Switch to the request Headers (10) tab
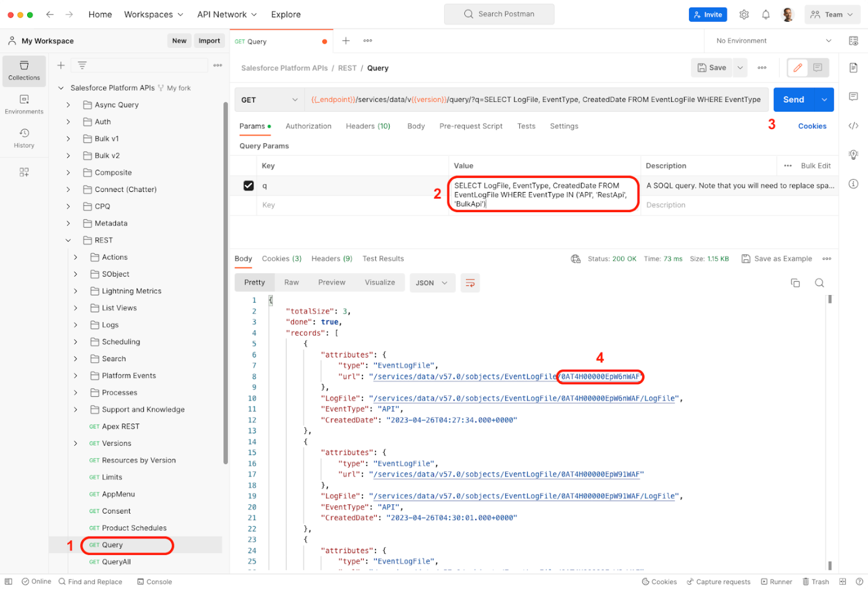 tap(368, 126)
